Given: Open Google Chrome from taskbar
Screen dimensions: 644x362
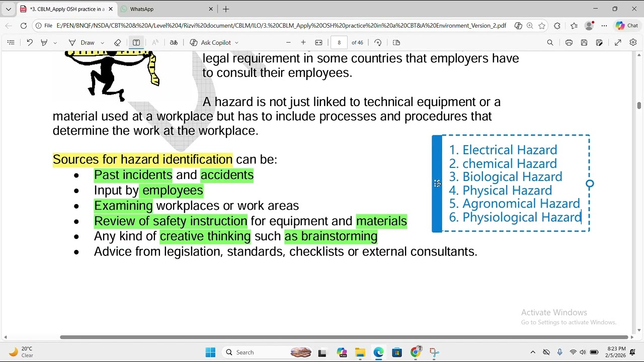Looking at the screenshot, I should [416, 352].
